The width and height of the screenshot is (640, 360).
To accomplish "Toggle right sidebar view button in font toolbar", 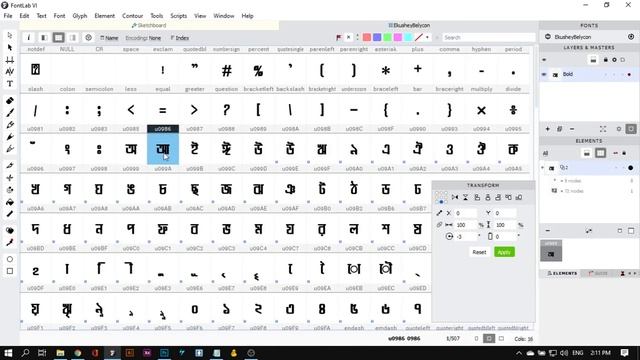I will tap(73, 38).
